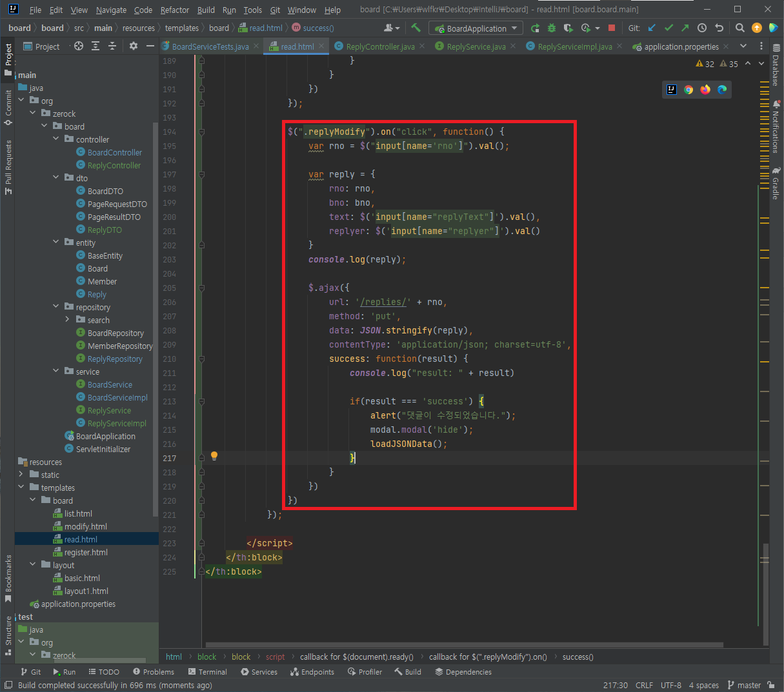Expand the static folder
Screen dimensions: 784x692
pyautogui.click(x=21, y=475)
